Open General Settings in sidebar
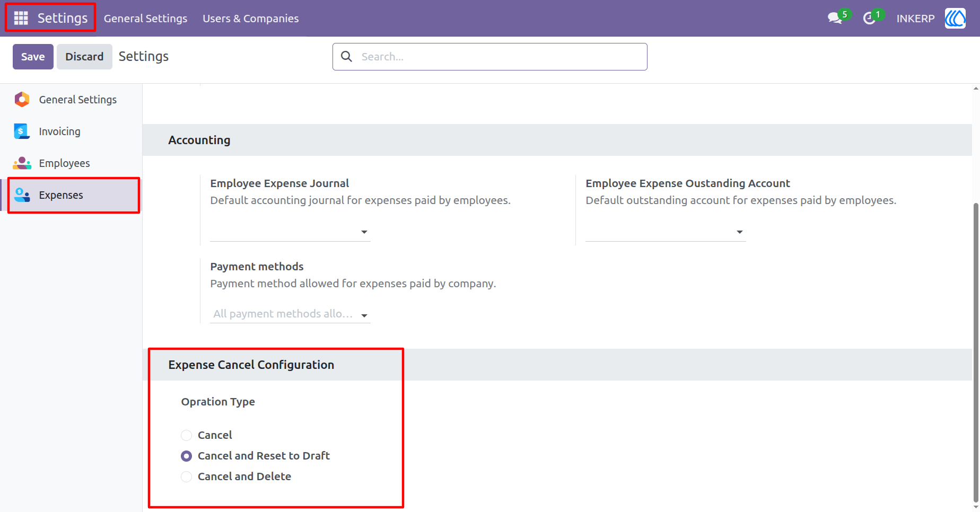This screenshot has width=980, height=512. pos(71,99)
